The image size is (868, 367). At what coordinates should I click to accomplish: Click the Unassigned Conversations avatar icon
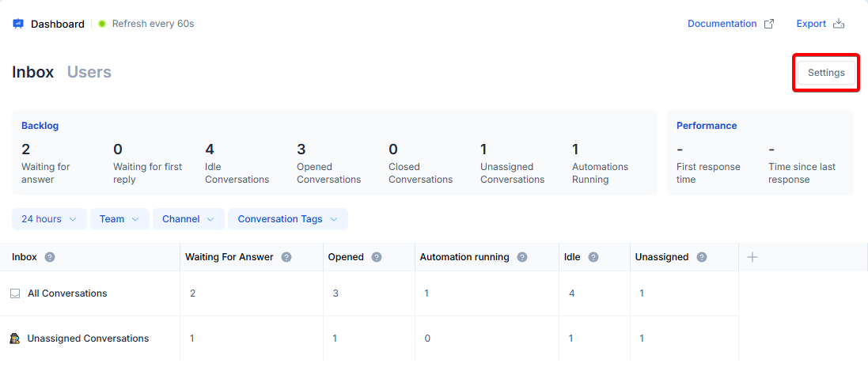(x=15, y=339)
